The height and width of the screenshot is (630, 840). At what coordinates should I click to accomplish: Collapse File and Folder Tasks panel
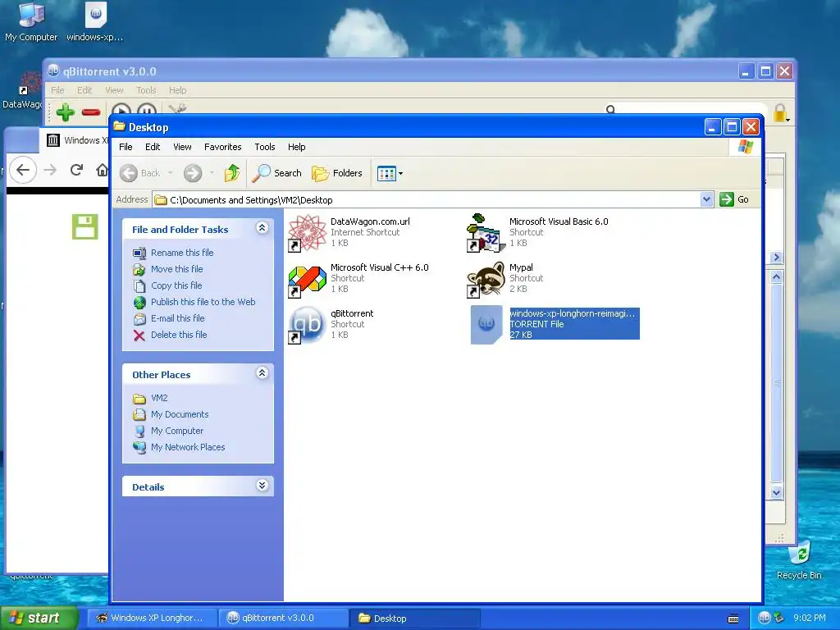coord(262,228)
